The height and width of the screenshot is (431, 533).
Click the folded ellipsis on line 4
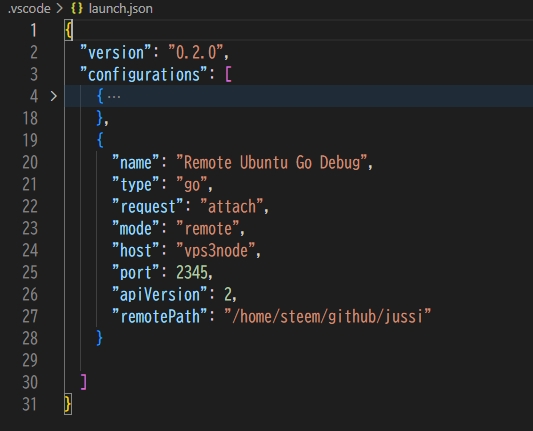click(x=114, y=97)
